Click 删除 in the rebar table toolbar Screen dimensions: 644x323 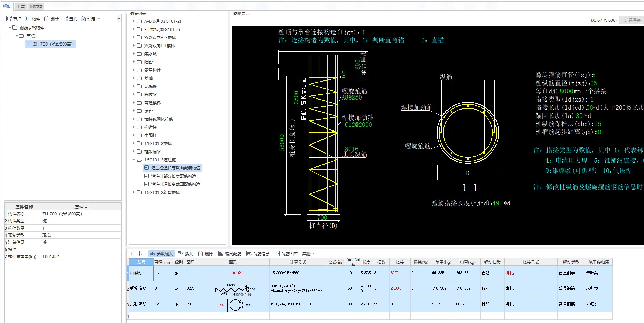(206, 254)
